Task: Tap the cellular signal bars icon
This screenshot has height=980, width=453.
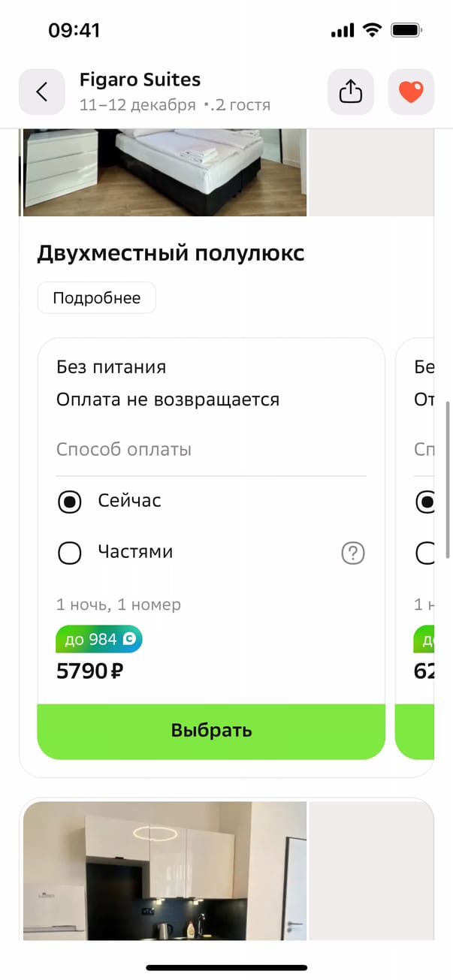Action: (x=342, y=30)
